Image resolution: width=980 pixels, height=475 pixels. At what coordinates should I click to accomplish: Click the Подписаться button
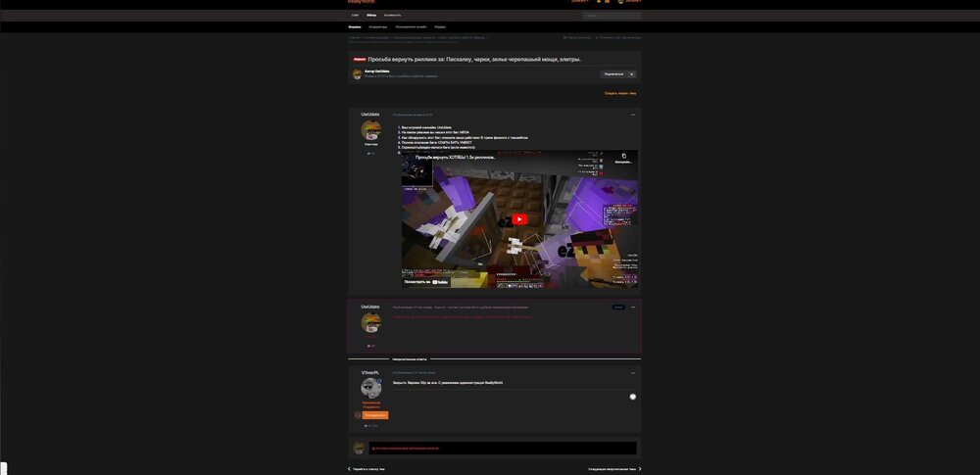point(613,73)
